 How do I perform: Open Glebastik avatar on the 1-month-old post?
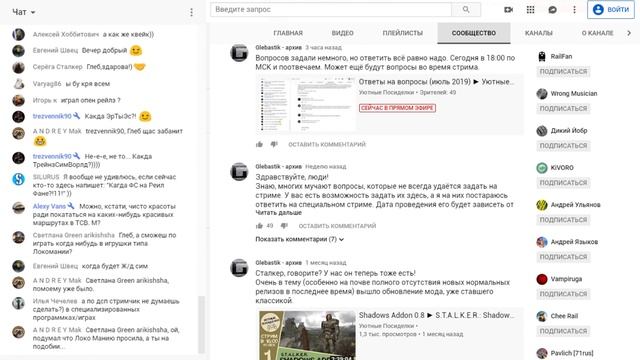coord(239,268)
